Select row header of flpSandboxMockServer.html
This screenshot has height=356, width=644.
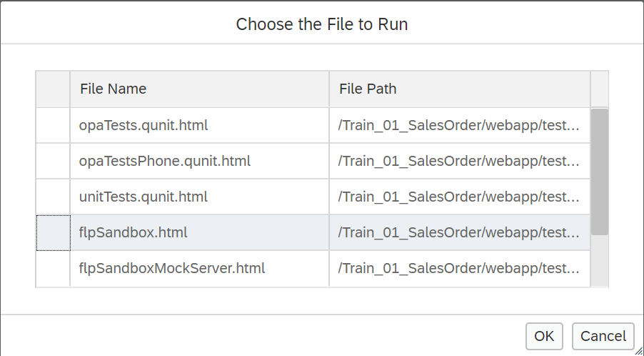(53, 269)
